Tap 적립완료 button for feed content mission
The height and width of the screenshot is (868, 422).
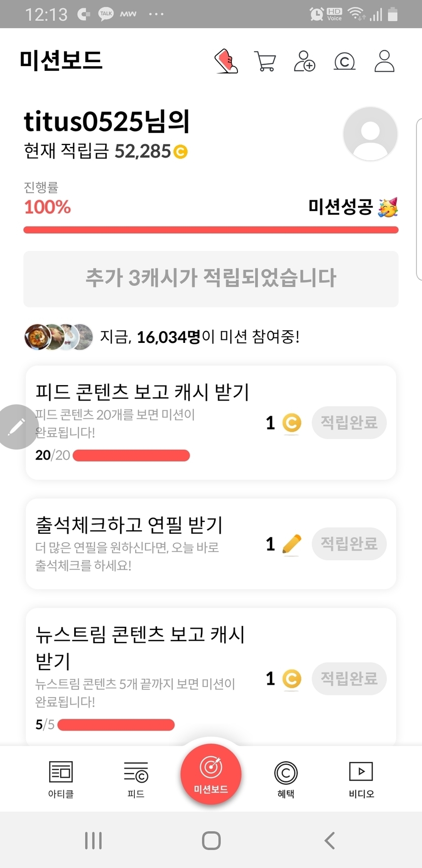349,422
